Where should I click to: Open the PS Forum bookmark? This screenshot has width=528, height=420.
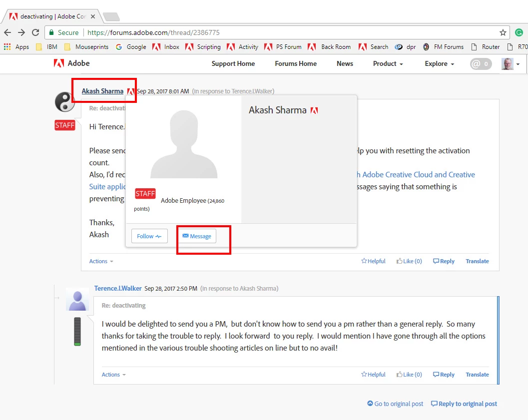283,47
